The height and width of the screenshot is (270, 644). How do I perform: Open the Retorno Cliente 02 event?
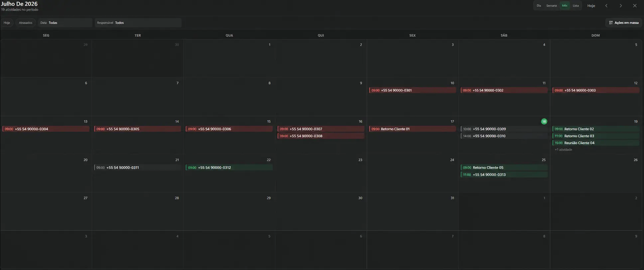(596, 129)
